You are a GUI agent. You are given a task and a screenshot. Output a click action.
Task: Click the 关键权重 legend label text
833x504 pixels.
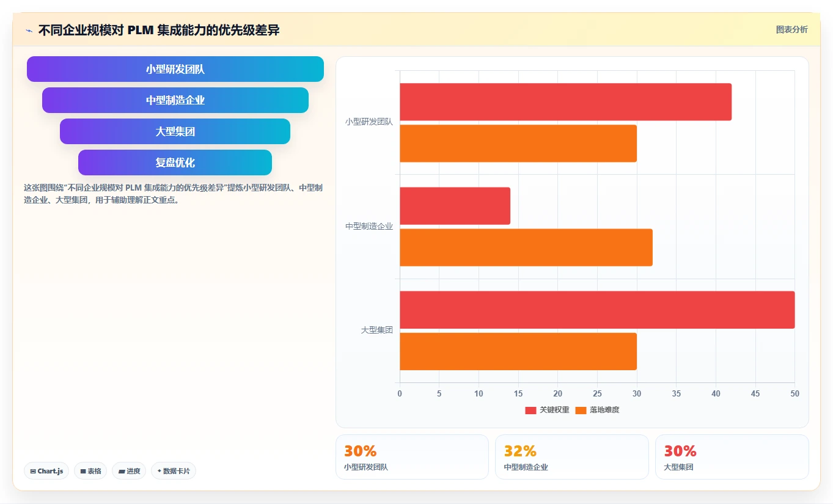554,410
